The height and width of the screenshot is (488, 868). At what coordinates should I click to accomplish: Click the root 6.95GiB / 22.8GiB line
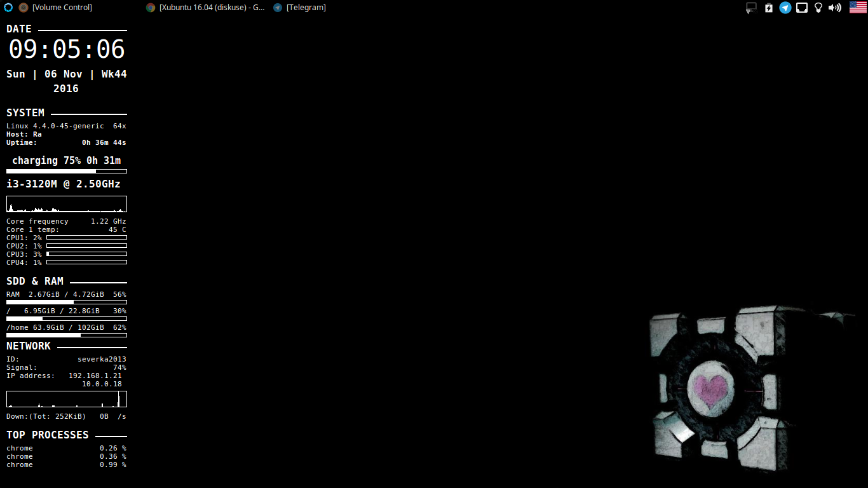point(67,311)
